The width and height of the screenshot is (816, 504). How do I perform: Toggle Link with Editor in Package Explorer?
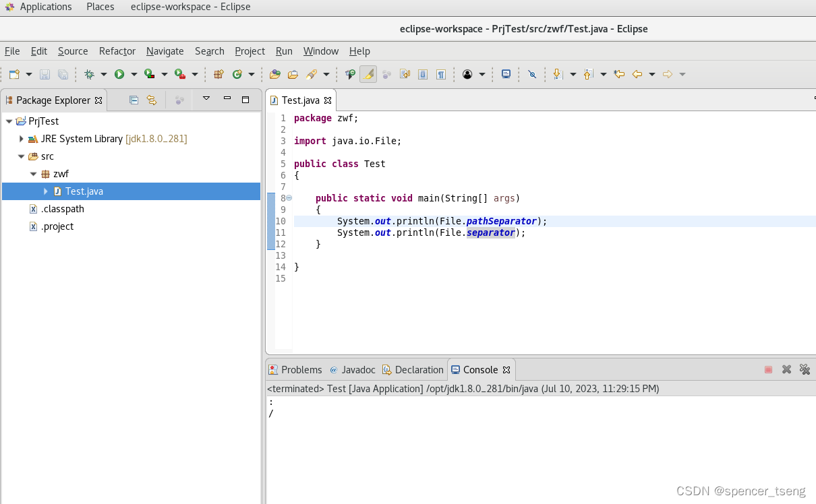click(152, 99)
